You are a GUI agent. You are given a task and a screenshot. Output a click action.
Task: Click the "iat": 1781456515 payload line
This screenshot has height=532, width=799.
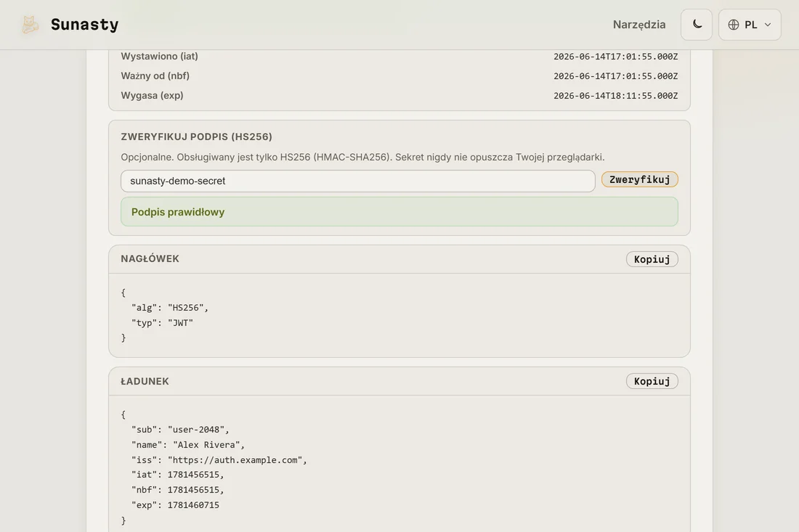click(x=178, y=475)
